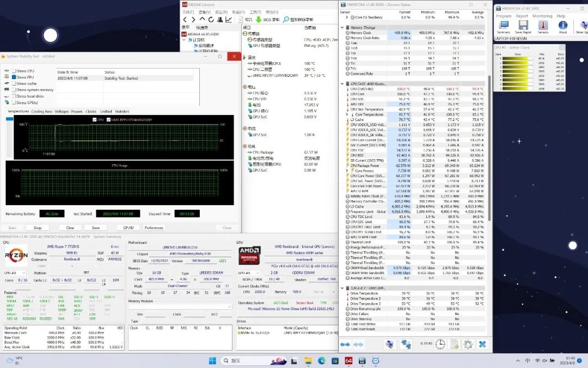Click the Stop button in stability test
This screenshot has height=368, width=588.
(38, 227)
